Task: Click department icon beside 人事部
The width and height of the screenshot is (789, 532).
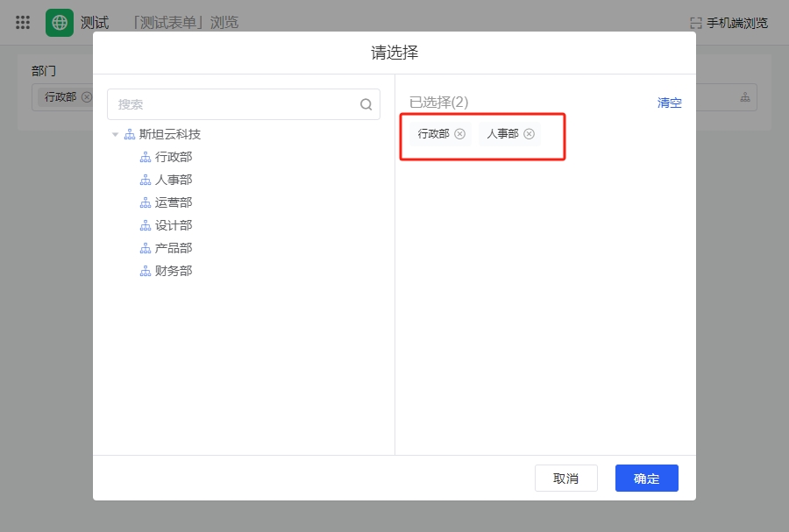Action: coord(146,180)
